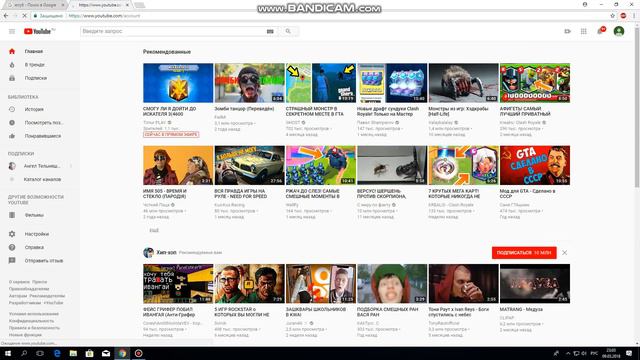The image size is (640, 360).
Task: Dismiss the Хип-хоп recommendation section
Action: (564, 253)
